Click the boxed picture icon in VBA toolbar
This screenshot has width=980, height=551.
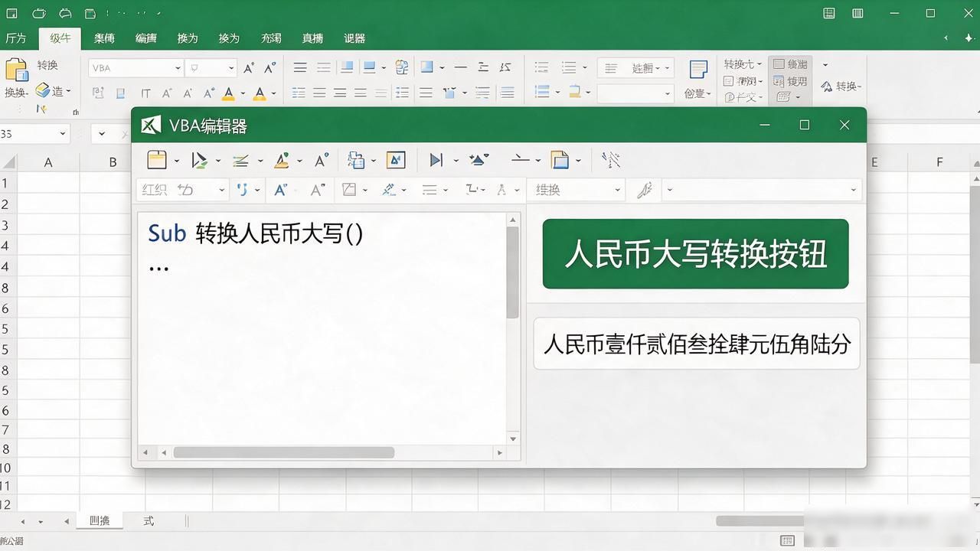(x=396, y=160)
